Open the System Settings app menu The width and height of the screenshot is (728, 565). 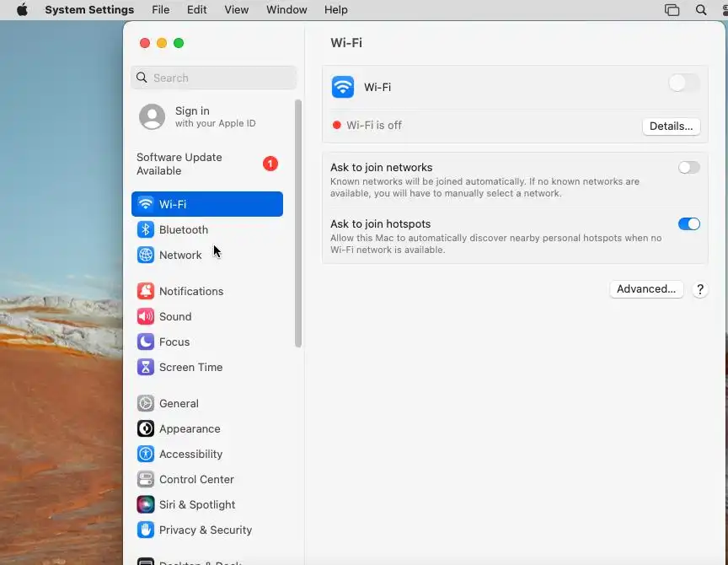point(89,10)
